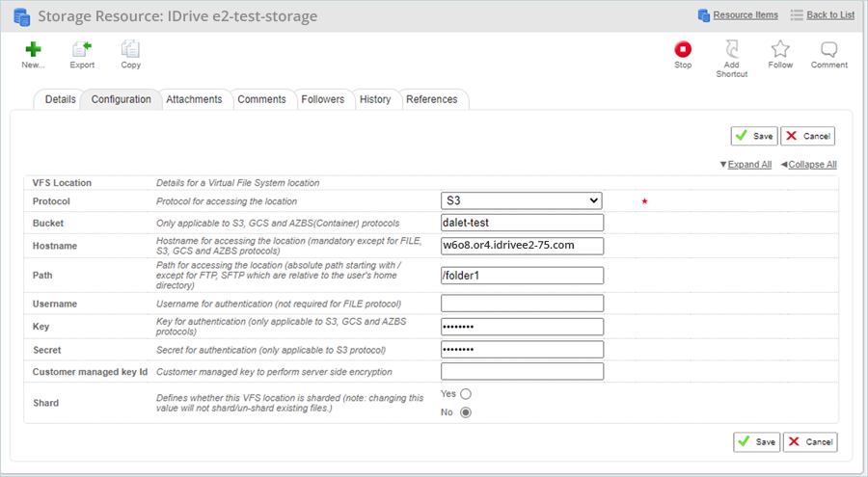Select No radio button for Shard
868x477 pixels.
[466, 412]
